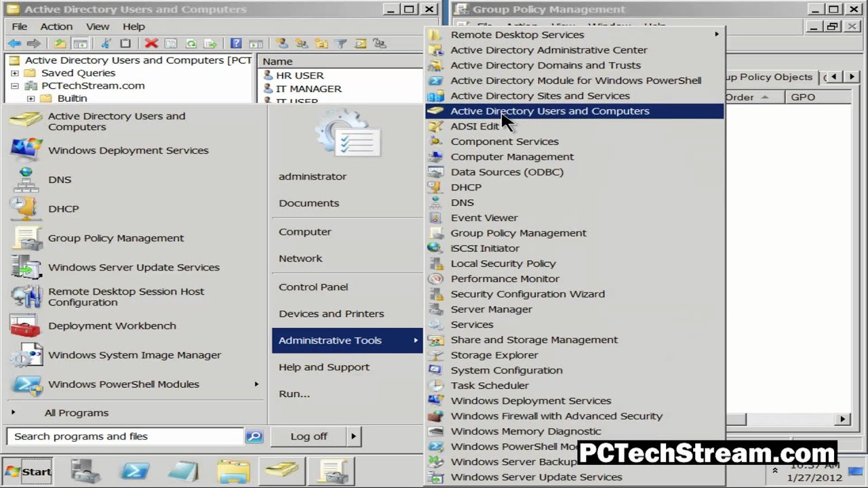Image resolution: width=868 pixels, height=488 pixels.
Task: Click the red X Delete icon
Action: [151, 43]
